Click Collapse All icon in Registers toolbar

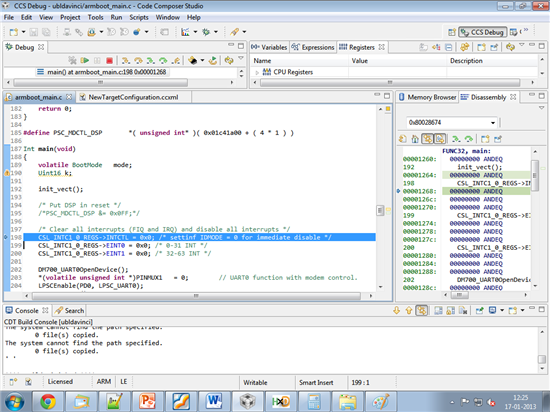click(x=449, y=47)
